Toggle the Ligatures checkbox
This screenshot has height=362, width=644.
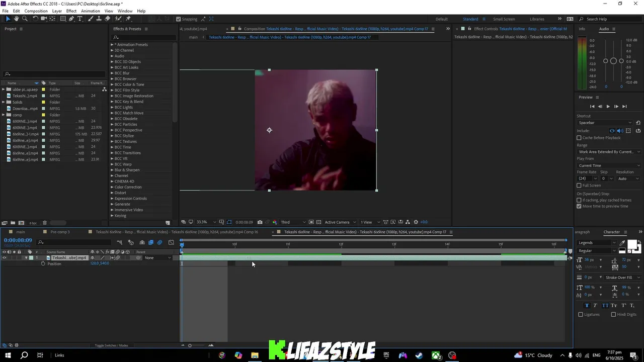581,314
